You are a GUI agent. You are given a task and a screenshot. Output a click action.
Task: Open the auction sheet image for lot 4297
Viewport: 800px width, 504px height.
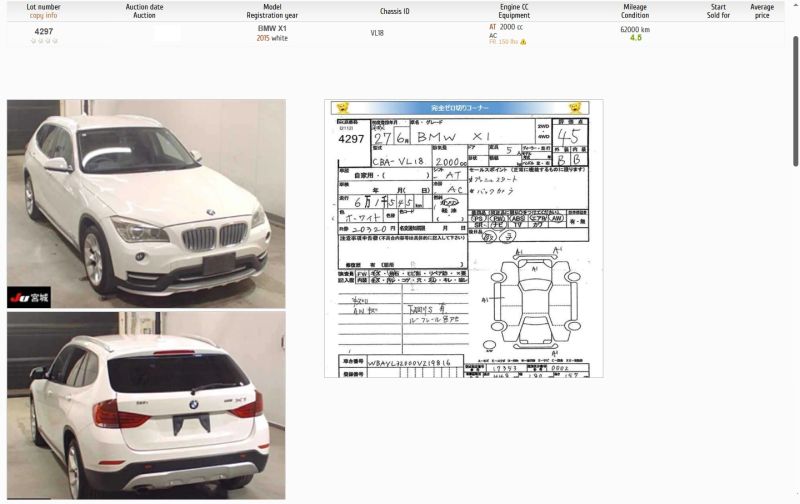[463, 239]
